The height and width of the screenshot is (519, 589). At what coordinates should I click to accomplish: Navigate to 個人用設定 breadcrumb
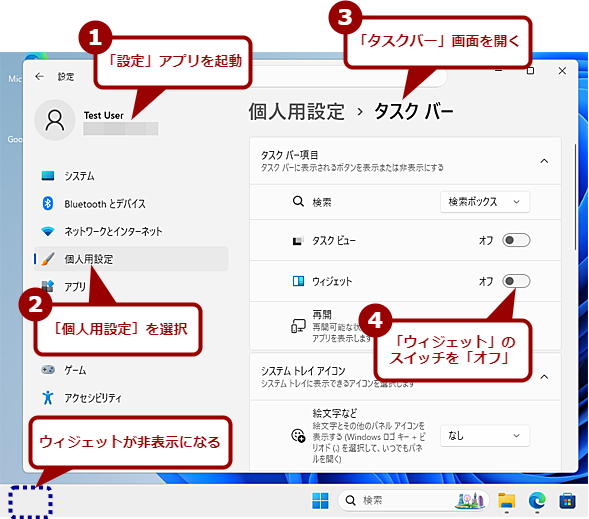(296, 112)
